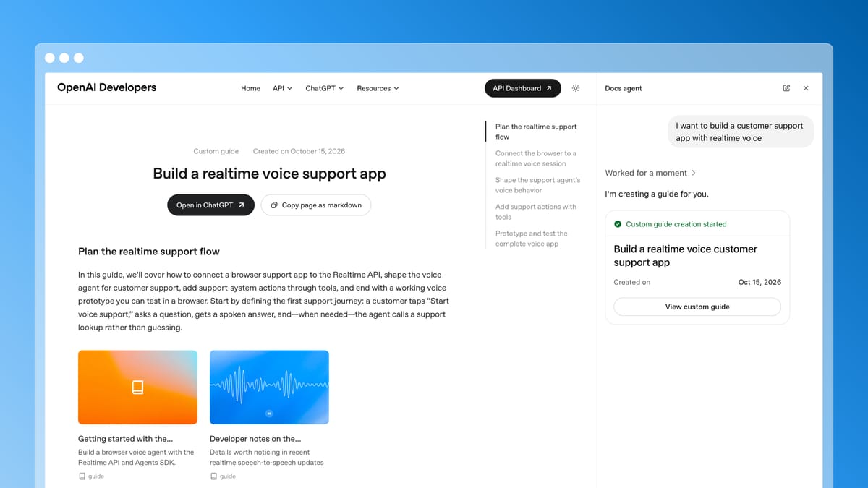Click Created on October 15, 2026 text
868x488 pixels.
(299, 151)
